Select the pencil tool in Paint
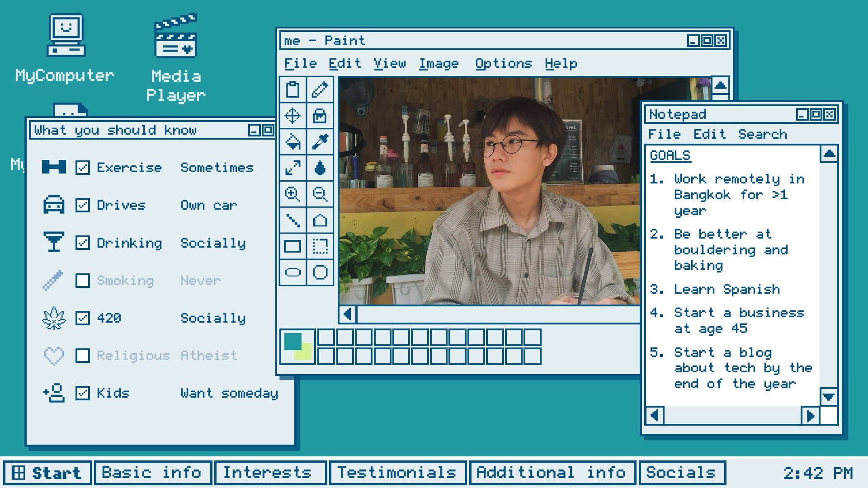This screenshot has width=868, height=488. (x=320, y=89)
